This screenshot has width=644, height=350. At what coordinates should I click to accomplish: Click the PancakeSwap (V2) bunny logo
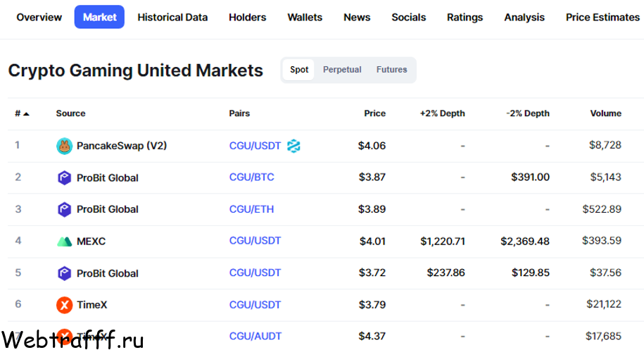(64, 146)
